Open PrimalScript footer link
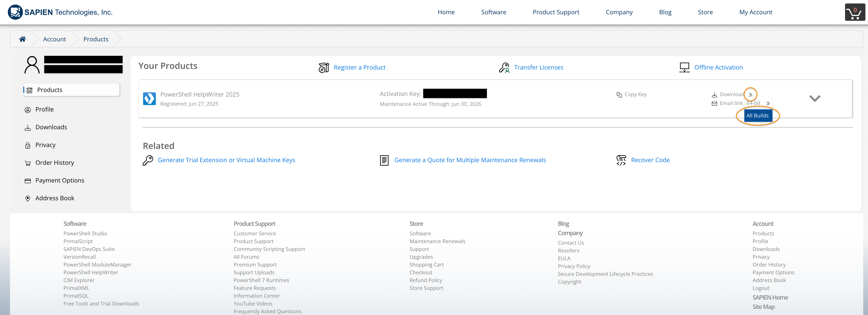Screen dimensions: 868x315 pyautogui.click(x=78, y=241)
